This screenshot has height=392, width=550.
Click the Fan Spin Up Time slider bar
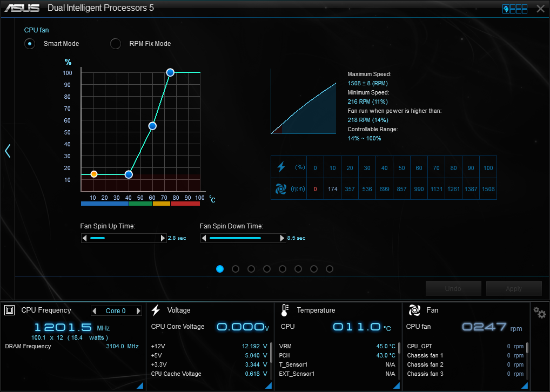124,238
